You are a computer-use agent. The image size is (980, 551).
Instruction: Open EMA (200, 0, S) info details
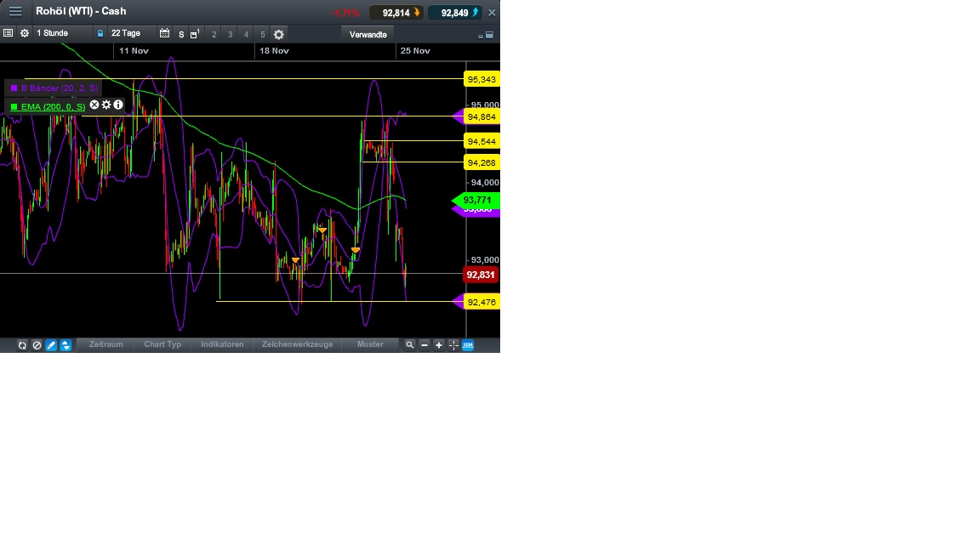point(118,105)
